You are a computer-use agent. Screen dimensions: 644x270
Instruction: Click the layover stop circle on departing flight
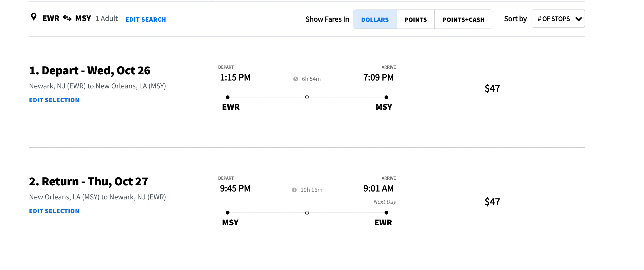[x=307, y=97]
